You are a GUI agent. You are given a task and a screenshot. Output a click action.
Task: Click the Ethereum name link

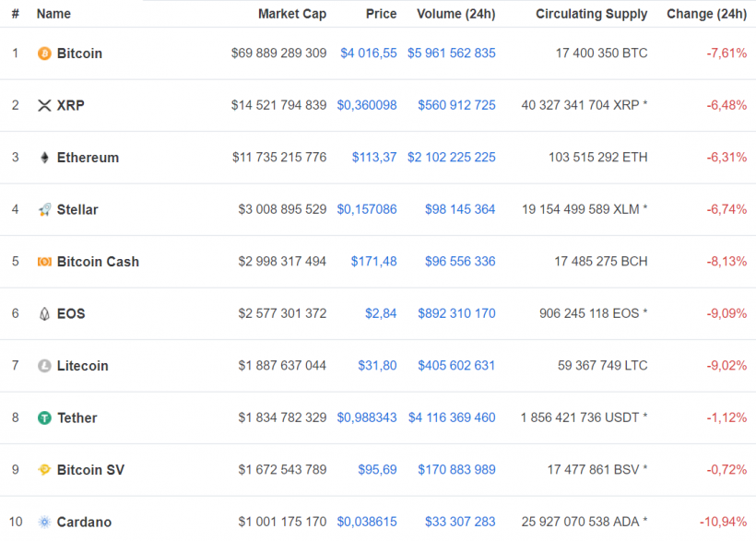pos(88,158)
